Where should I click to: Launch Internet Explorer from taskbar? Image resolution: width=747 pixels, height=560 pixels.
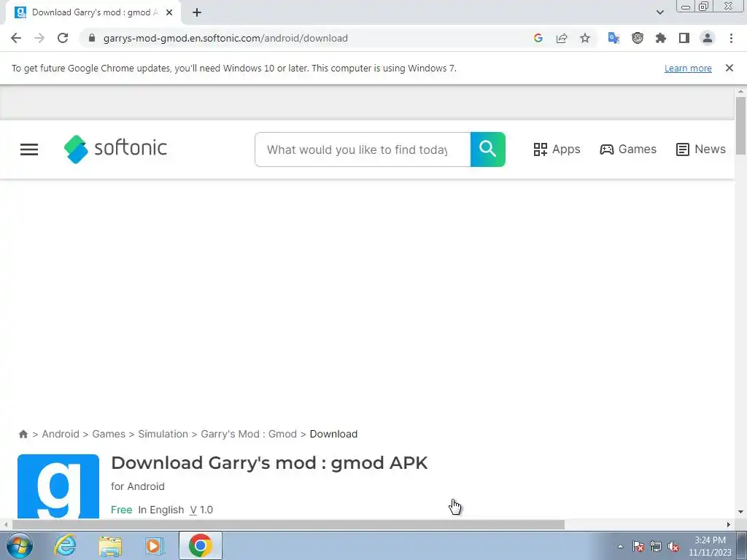tap(65, 545)
